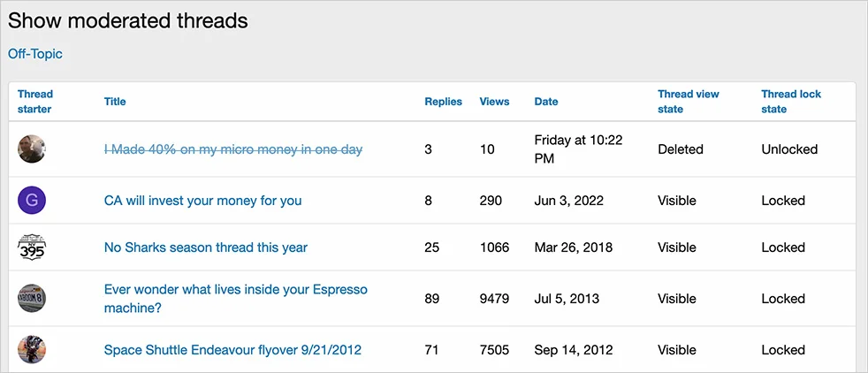868x373 pixels.
Task: Click the Espresso thread starter's avatar
Action: (32, 299)
